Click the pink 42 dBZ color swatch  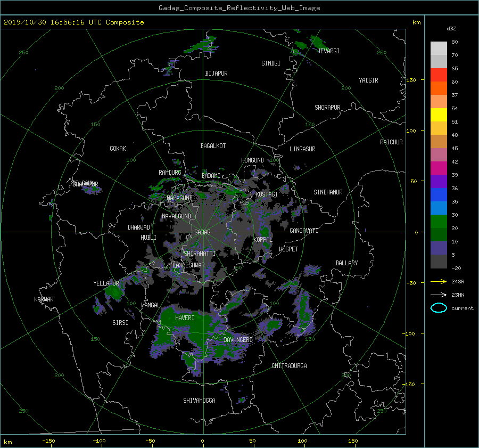(439, 154)
